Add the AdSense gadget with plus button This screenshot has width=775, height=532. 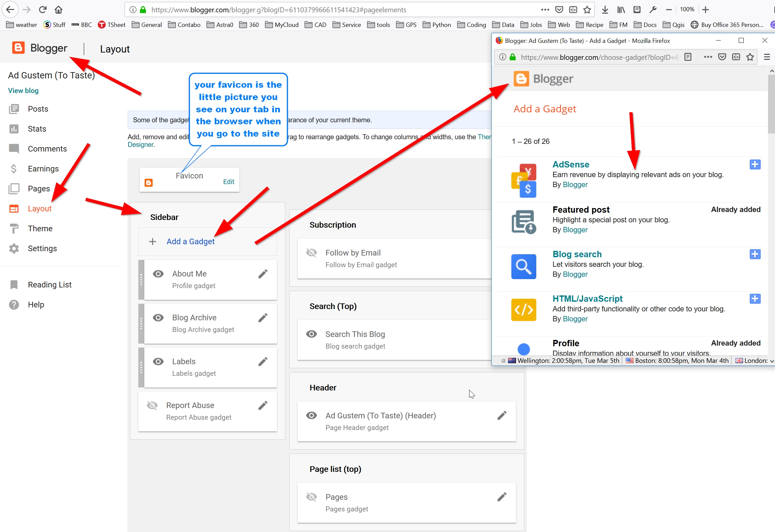point(755,164)
